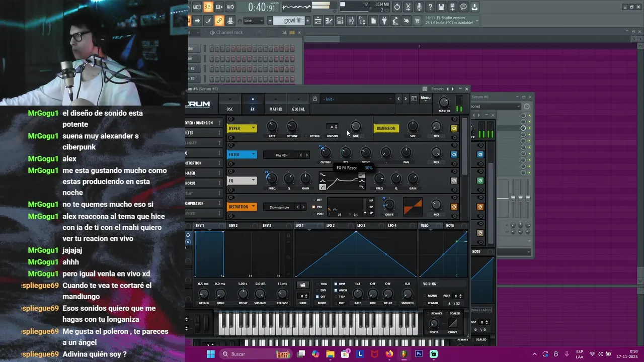Open the mixer from the FL toolbar
644x362 pixels.
(x=351, y=21)
